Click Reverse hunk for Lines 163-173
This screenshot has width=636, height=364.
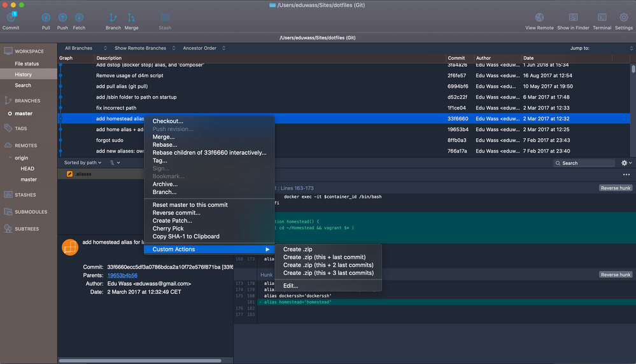(x=616, y=188)
